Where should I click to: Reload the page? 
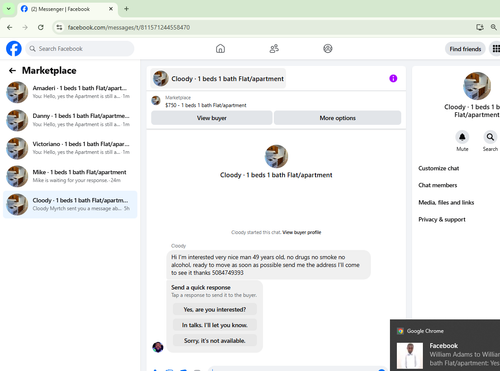[41, 27]
